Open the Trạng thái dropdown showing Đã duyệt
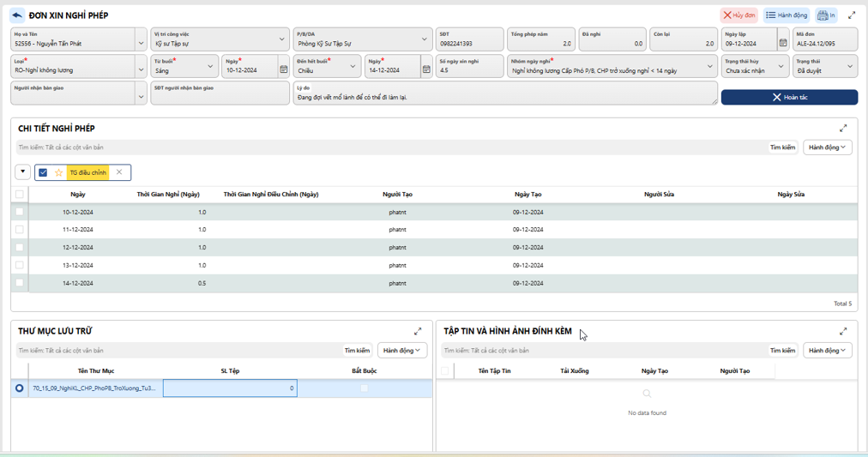The image size is (868, 457). pyautogui.click(x=850, y=66)
